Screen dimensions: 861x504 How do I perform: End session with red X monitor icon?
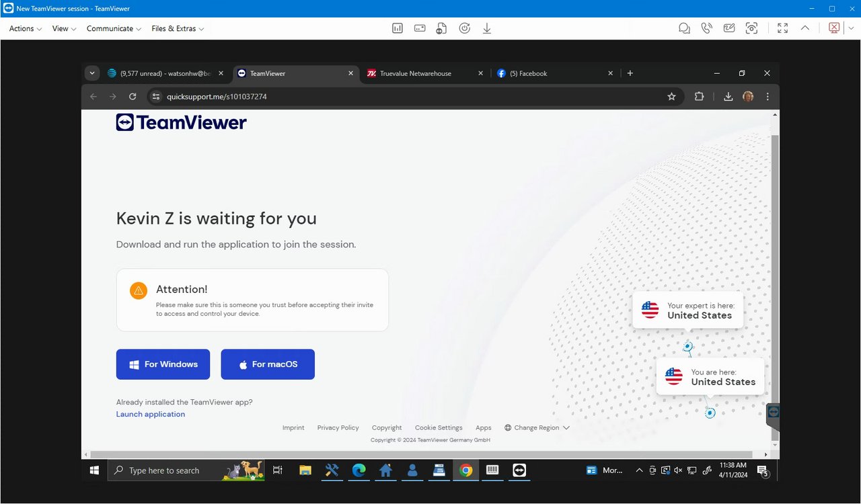pos(834,28)
